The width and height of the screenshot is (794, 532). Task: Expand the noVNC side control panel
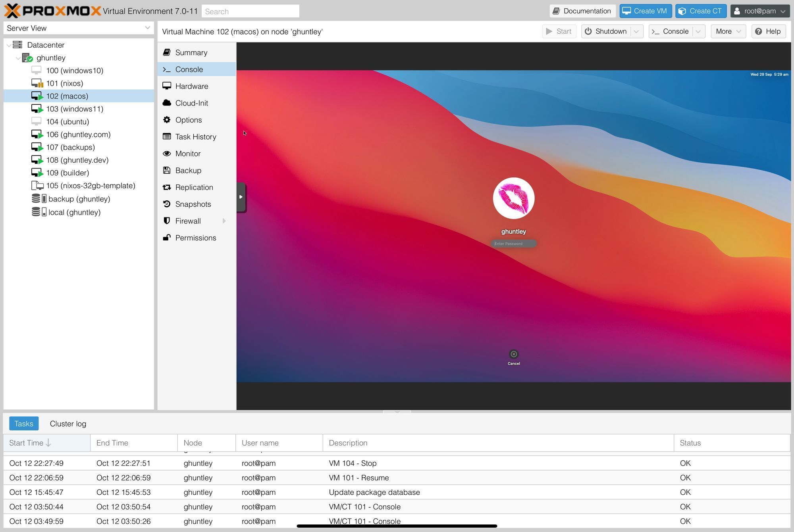(241, 197)
